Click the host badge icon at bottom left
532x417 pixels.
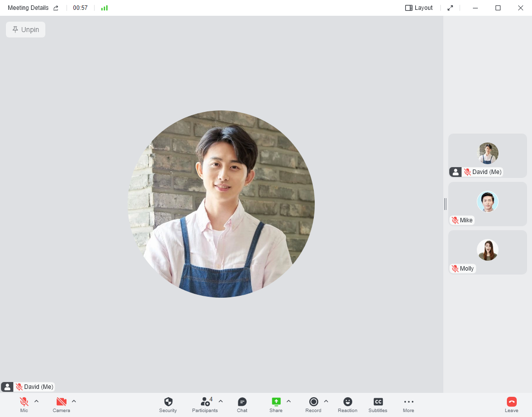pyautogui.click(x=7, y=387)
